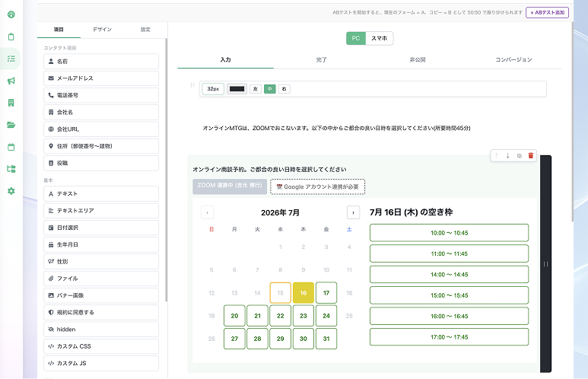Open the dashboard chart icon in sidebar

11,14
